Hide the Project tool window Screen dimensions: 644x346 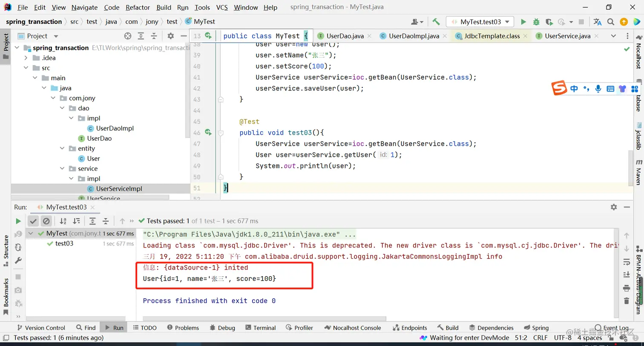184,36
